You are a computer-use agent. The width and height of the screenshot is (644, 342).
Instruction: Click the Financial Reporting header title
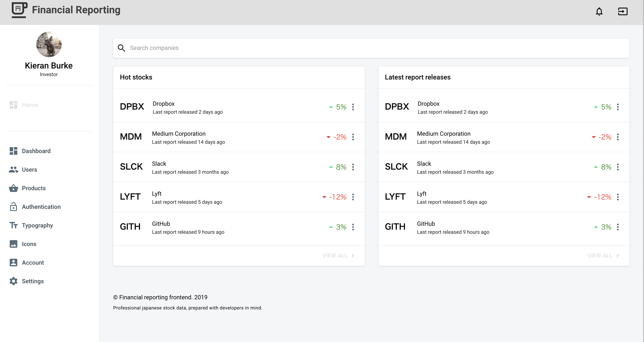tap(76, 10)
